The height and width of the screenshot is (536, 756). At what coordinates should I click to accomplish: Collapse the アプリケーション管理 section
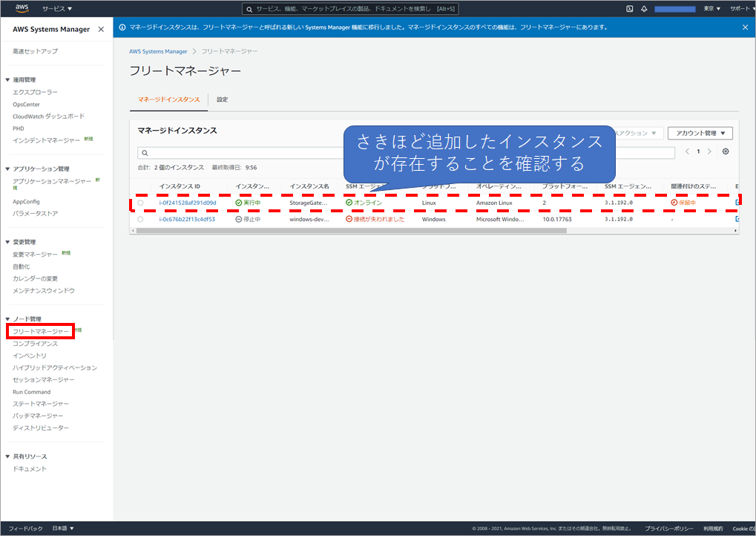7,169
